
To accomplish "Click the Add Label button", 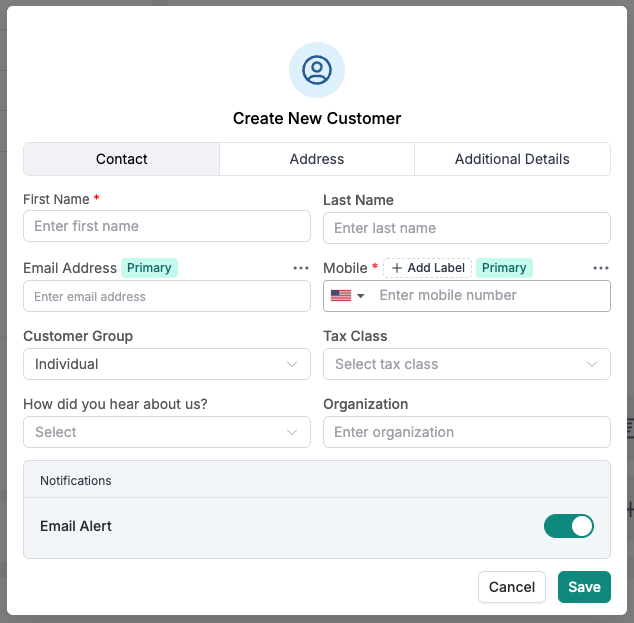I will [427, 268].
